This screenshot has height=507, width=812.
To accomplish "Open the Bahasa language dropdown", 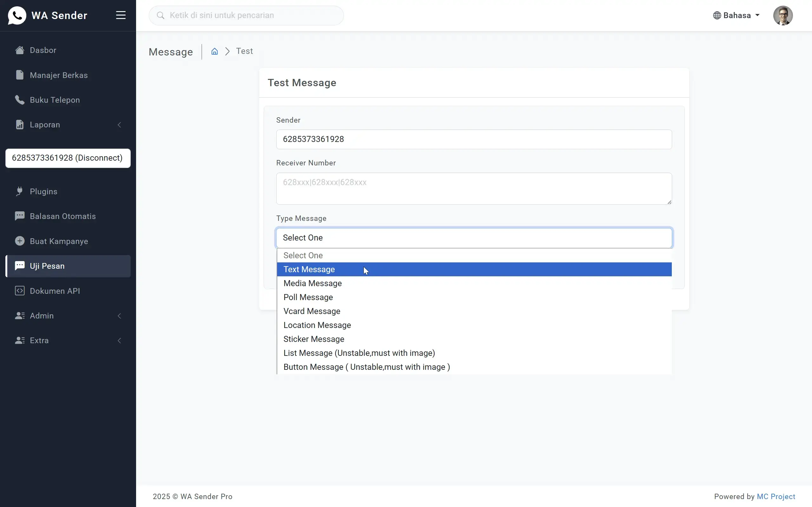I will pyautogui.click(x=736, y=15).
